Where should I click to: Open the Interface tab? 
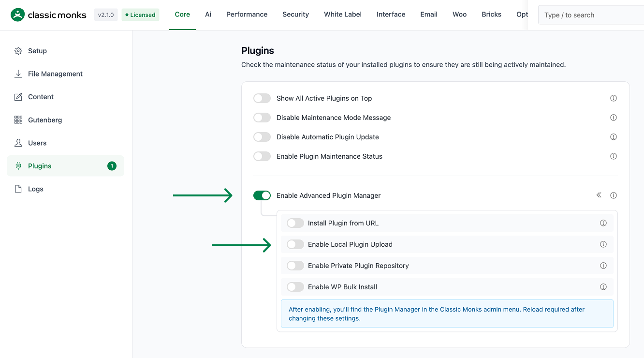click(391, 15)
